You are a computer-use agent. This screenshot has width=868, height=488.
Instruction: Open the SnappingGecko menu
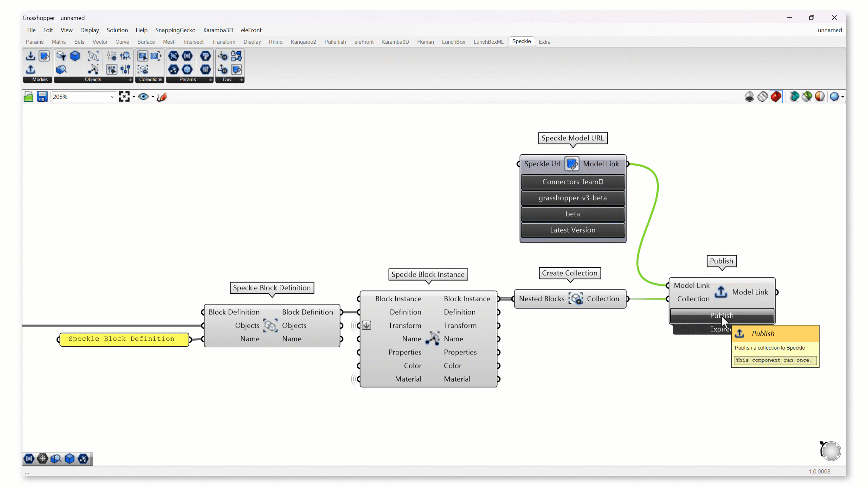[175, 30]
